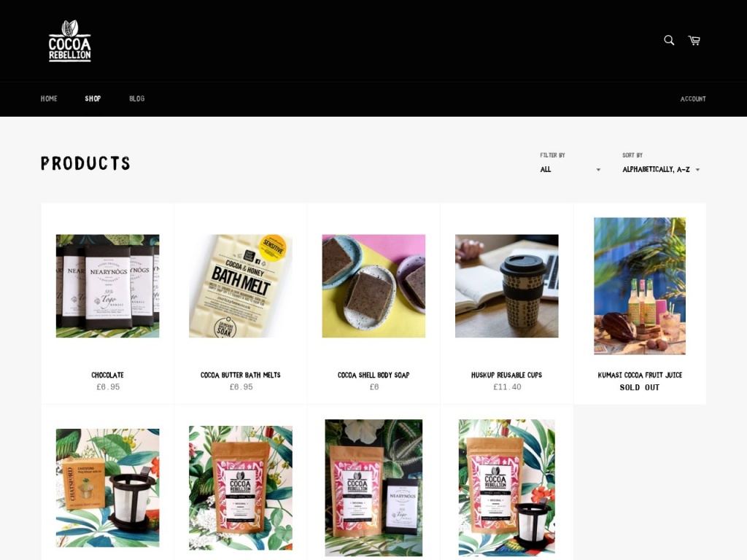Open the shopping cart icon
The height and width of the screenshot is (560, 747).
(x=694, y=41)
